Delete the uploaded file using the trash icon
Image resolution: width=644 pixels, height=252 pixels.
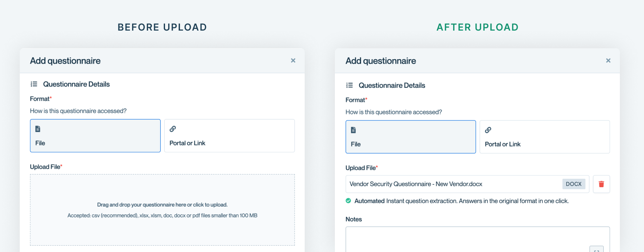(x=601, y=184)
